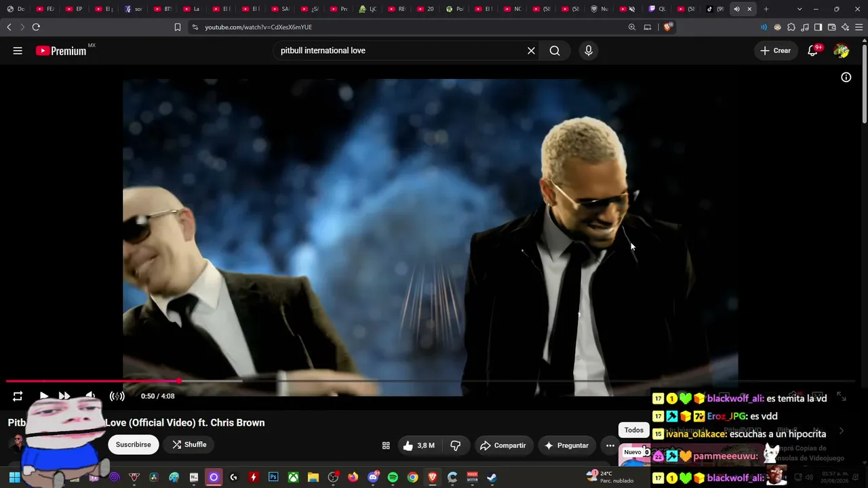Switch to the first 'Do' browser tab
Viewport: 868px width, 488px height.
16,9
